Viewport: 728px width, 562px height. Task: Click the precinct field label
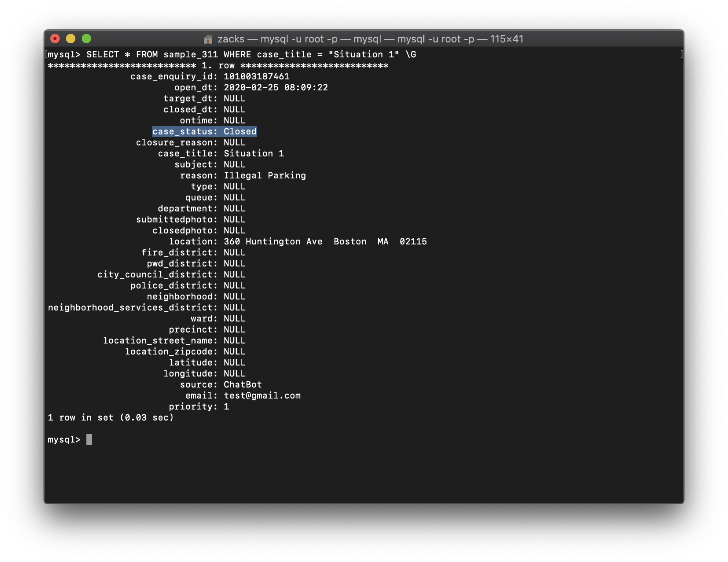(x=193, y=330)
